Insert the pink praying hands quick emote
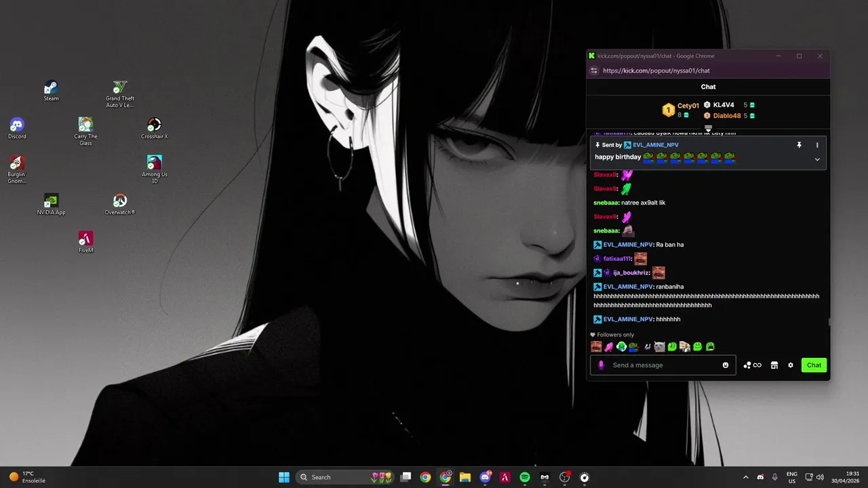 [609, 346]
